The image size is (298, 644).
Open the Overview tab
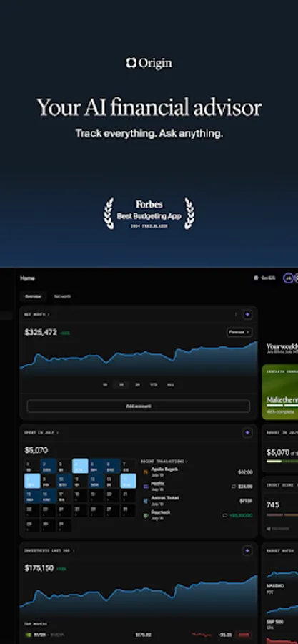click(x=33, y=296)
